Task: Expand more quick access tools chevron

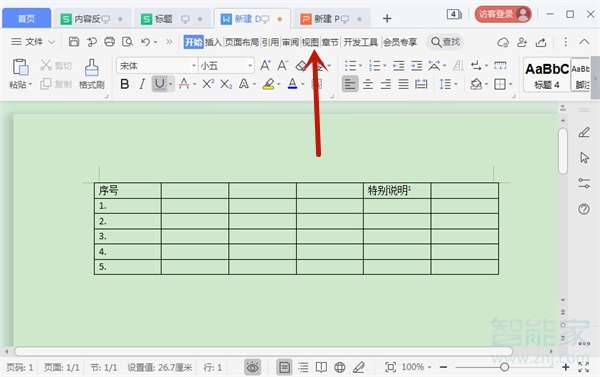Action: coord(169,42)
